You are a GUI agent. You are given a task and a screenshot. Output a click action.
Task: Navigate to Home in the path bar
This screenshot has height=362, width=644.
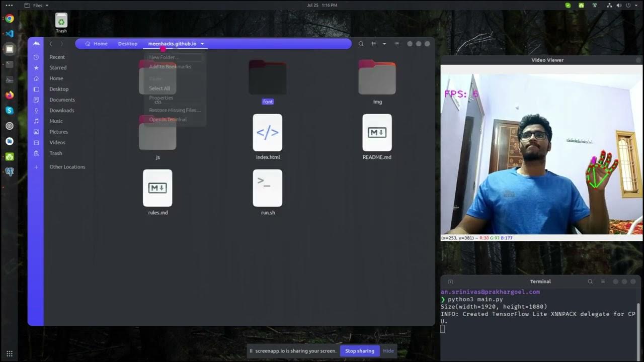point(96,44)
